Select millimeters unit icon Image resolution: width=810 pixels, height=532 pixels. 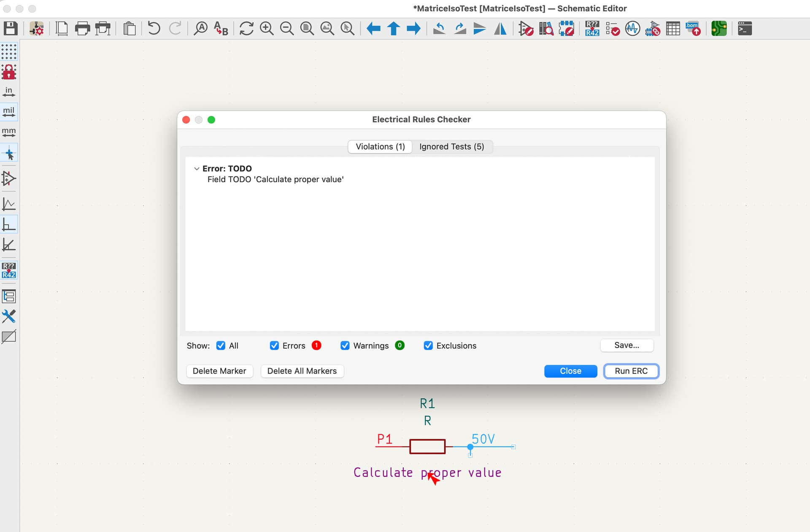(9, 132)
